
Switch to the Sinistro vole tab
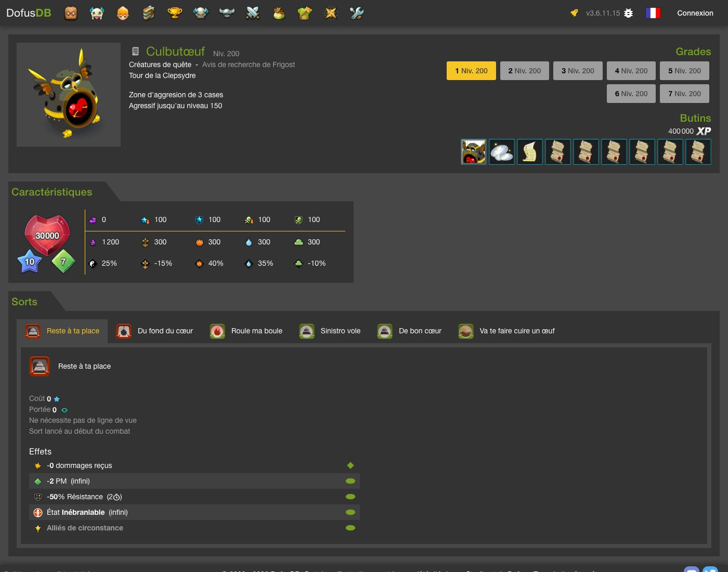(330, 331)
